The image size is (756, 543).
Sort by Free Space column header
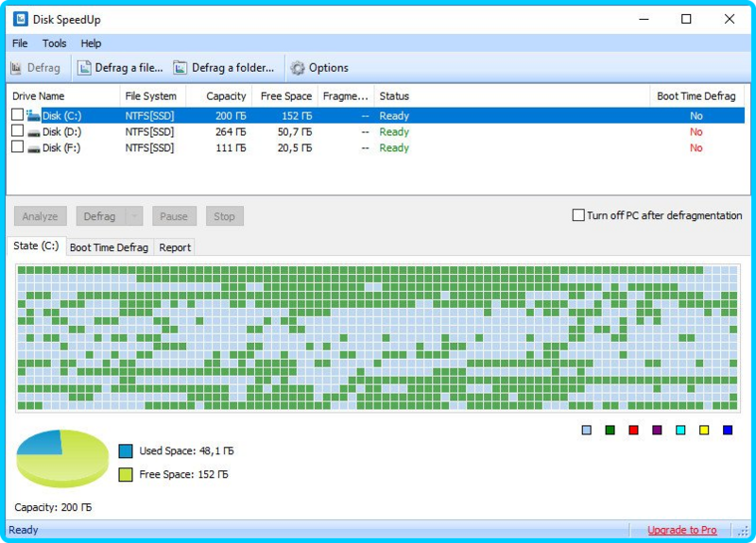pyautogui.click(x=284, y=96)
